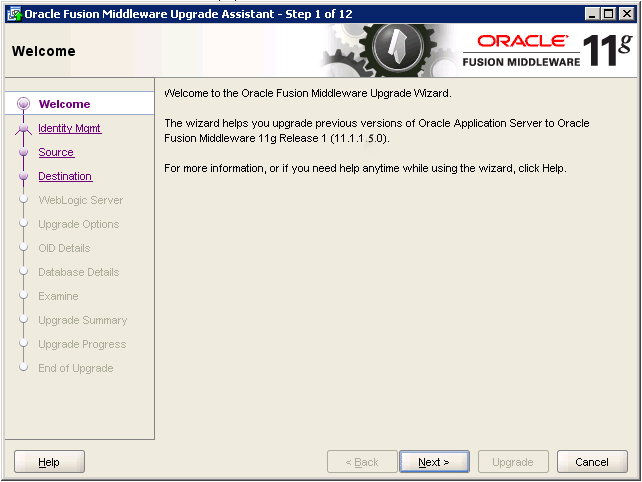Screen dimensions: 642x482
Task: Click the WebLogic Server step bullet
Action: pos(23,199)
